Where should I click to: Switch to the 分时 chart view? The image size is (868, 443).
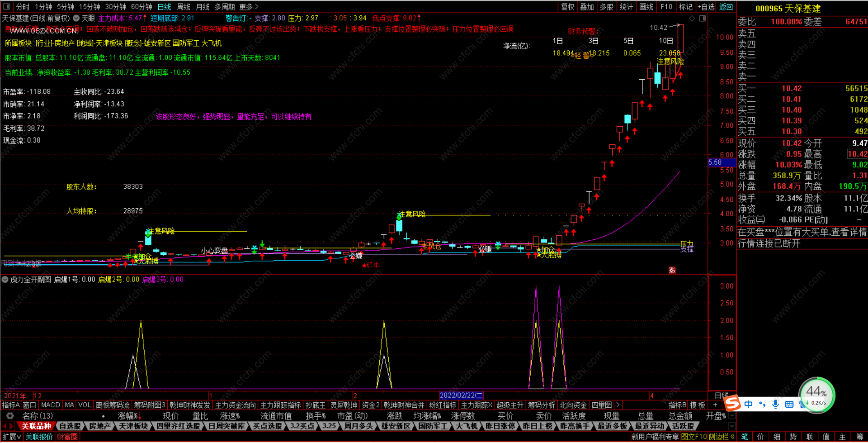coord(23,7)
